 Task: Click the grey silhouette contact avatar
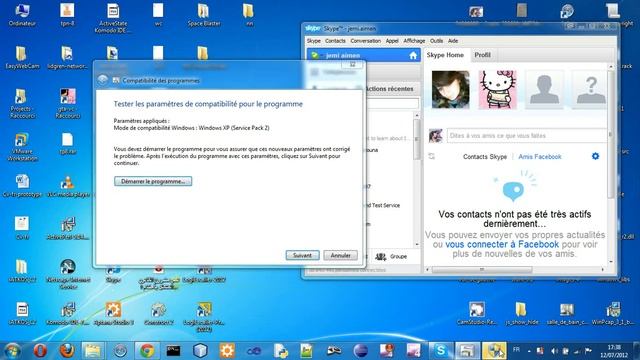544,89
